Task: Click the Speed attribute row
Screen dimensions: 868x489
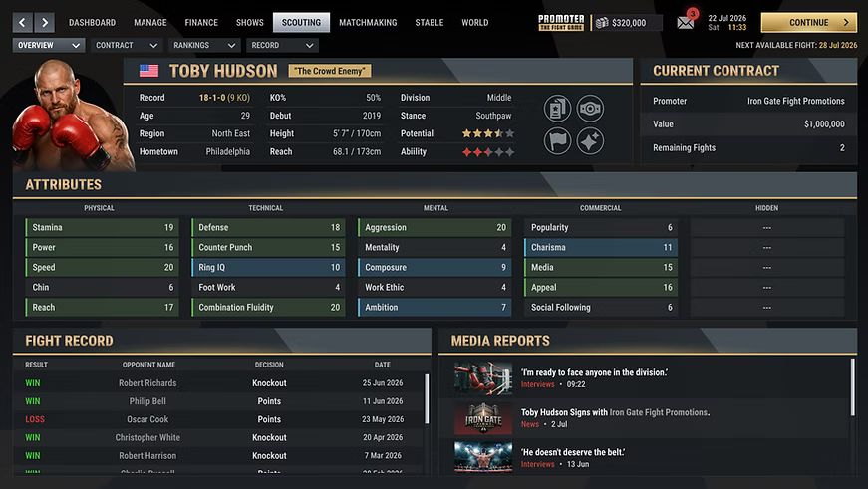Action: tap(103, 267)
